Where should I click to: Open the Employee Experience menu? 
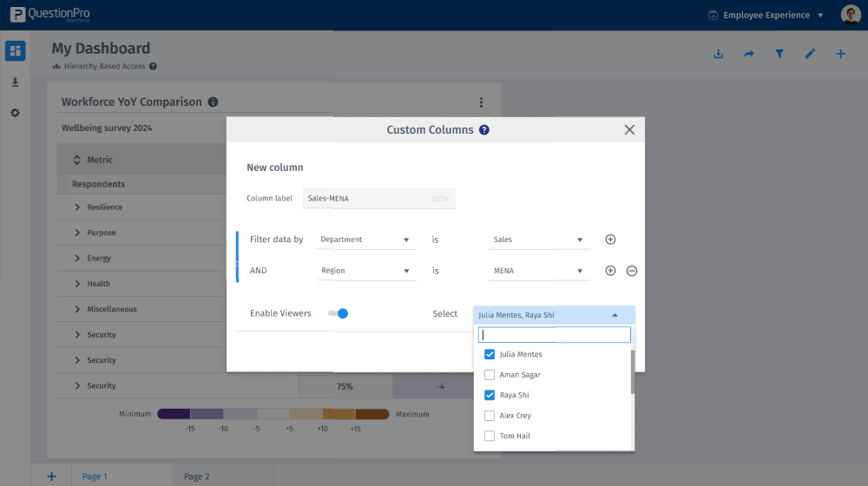click(x=766, y=15)
